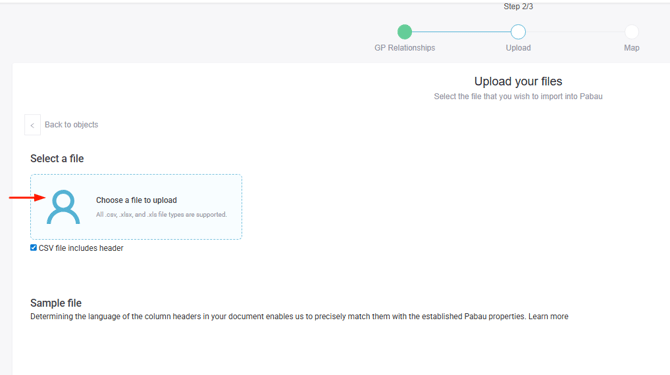Click the Back to objects link
670x375 pixels.
71,125
